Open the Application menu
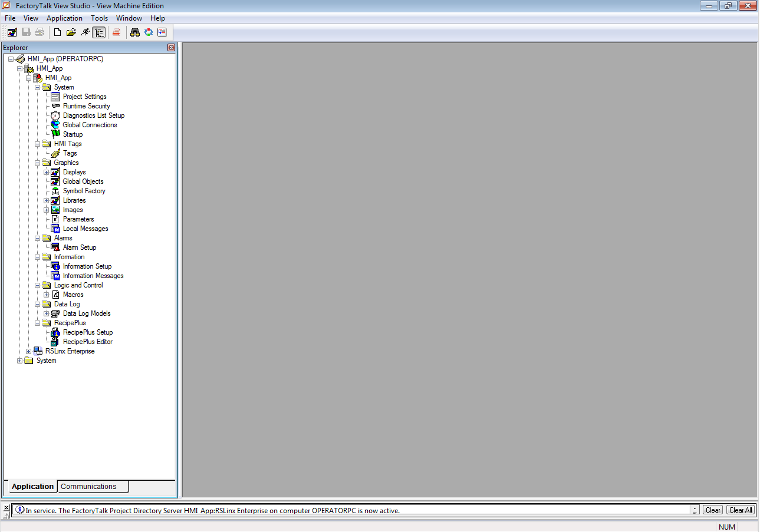 coord(64,18)
